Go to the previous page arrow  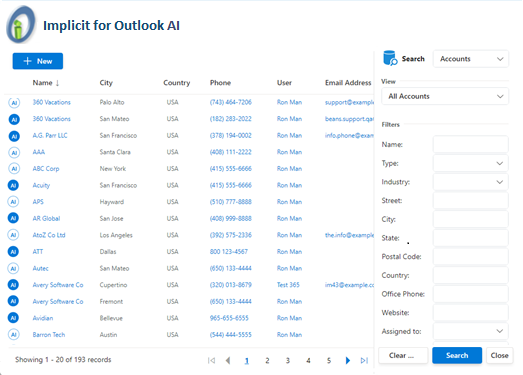point(228,360)
